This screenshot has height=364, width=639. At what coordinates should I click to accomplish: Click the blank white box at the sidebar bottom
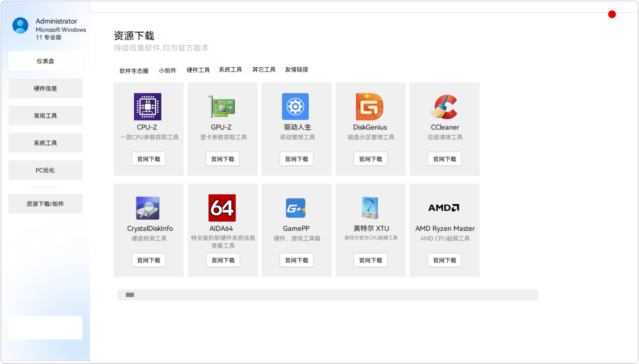[45, 328]
